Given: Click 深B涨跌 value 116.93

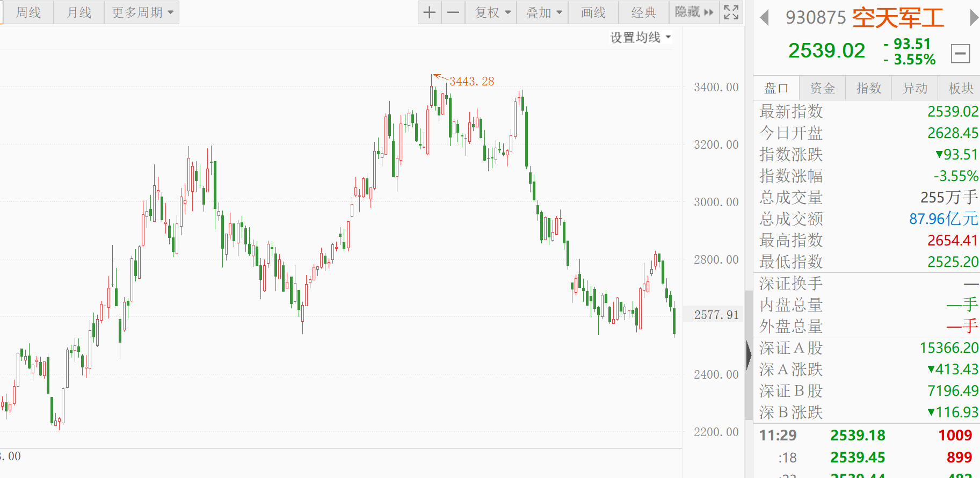Looking at the screenshot, I should (x=953, y=412).
